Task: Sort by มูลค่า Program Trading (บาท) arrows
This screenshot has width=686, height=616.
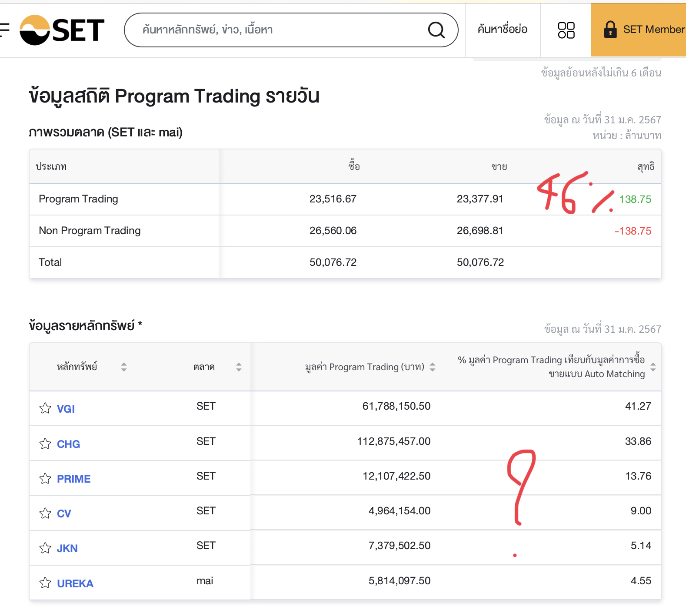Action: coord(433,367)
